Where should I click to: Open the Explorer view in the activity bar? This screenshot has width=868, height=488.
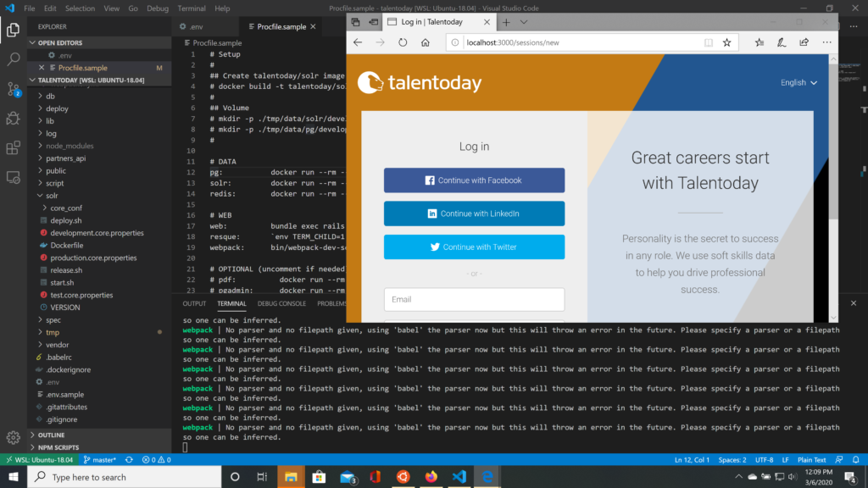pyautogui.click(x=14, y=30)
